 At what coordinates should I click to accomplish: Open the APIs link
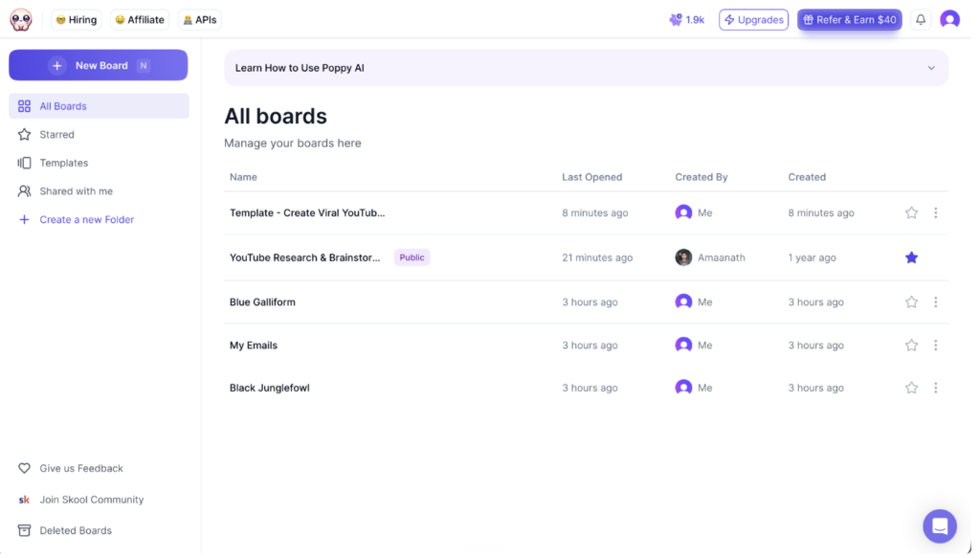tap(200, 20)
